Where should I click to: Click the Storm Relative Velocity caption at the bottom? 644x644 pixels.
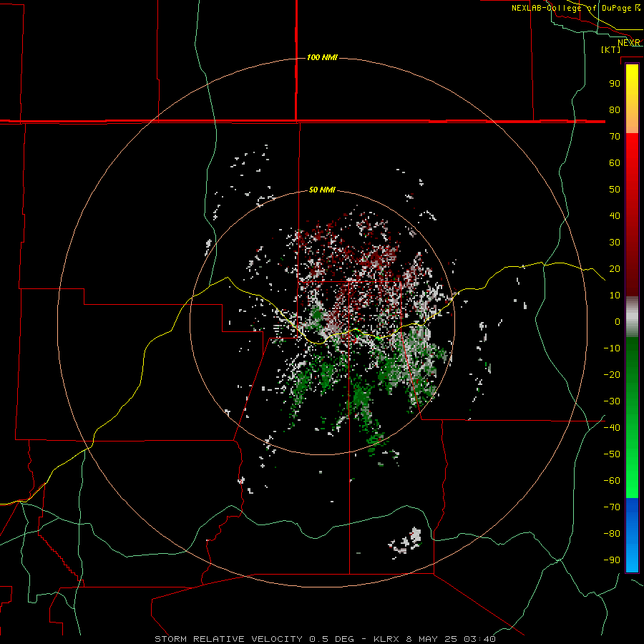(x=325, y=639)
